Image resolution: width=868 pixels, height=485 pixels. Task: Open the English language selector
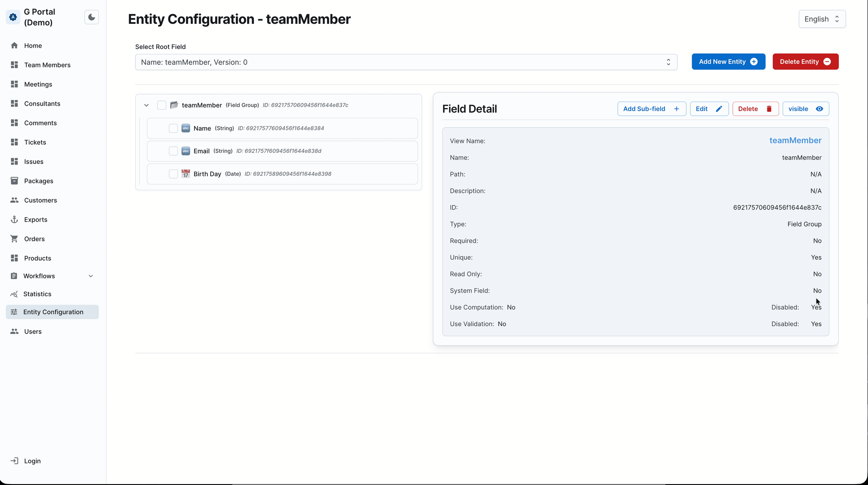821,19
